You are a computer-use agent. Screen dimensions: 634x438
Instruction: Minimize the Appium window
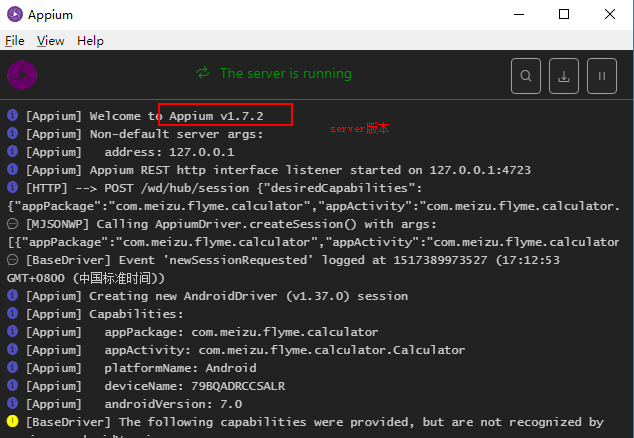(519, 15)
